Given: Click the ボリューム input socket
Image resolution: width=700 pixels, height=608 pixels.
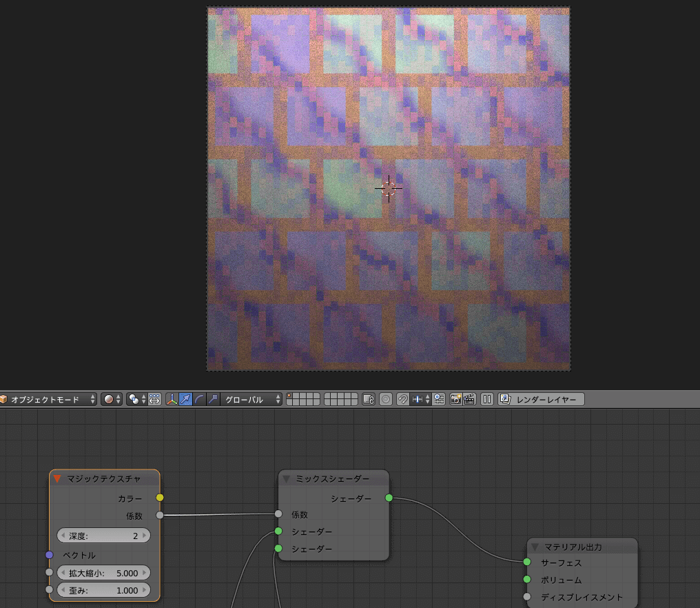Looking at the screenshot, I should [527, 580].
